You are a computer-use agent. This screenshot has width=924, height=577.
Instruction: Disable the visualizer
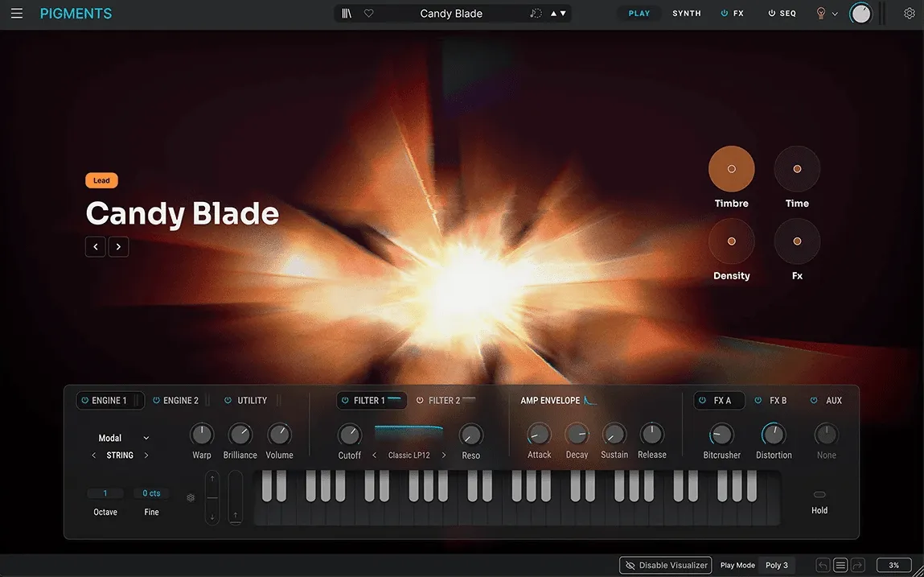pos(665,565)
